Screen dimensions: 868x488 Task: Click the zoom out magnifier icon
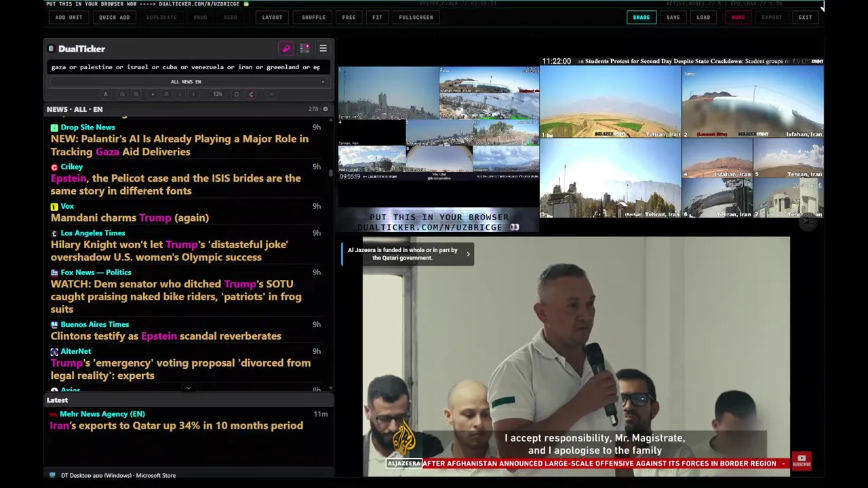tap(122, 94)
